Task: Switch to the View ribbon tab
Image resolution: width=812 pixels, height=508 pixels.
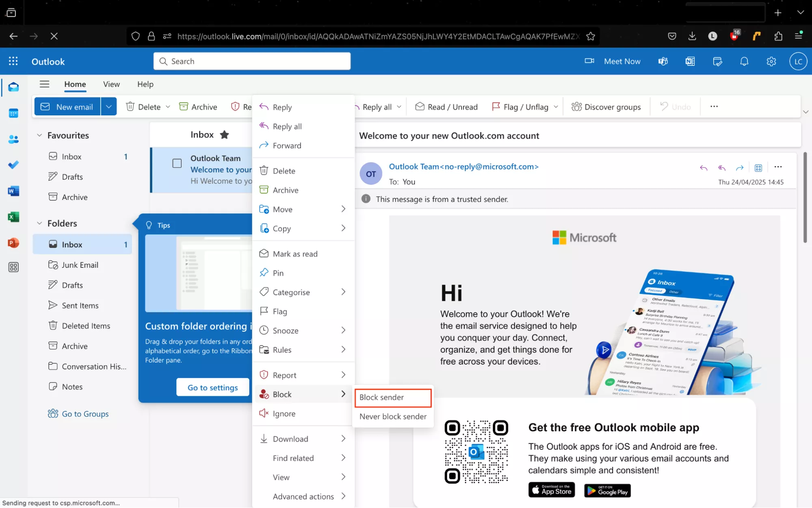Action: [x=111, y=84]
